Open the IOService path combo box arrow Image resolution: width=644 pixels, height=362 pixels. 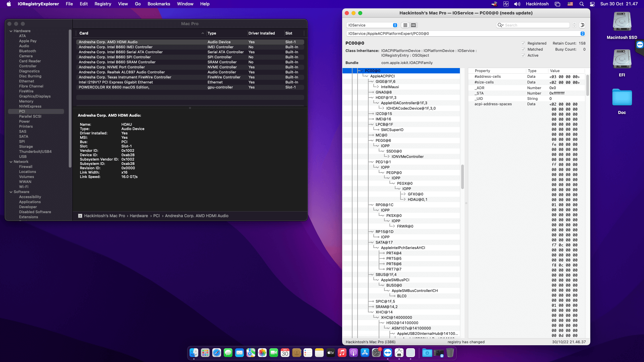tap(583, 34)
